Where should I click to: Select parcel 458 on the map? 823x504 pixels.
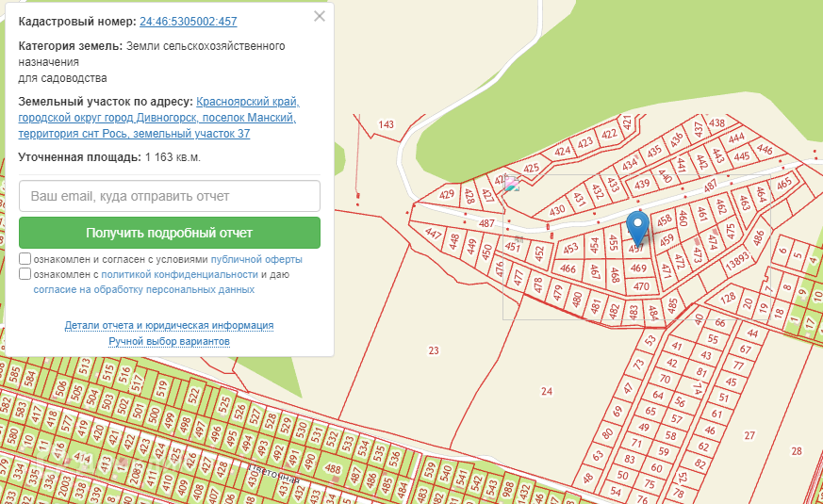tap(664, 220)
